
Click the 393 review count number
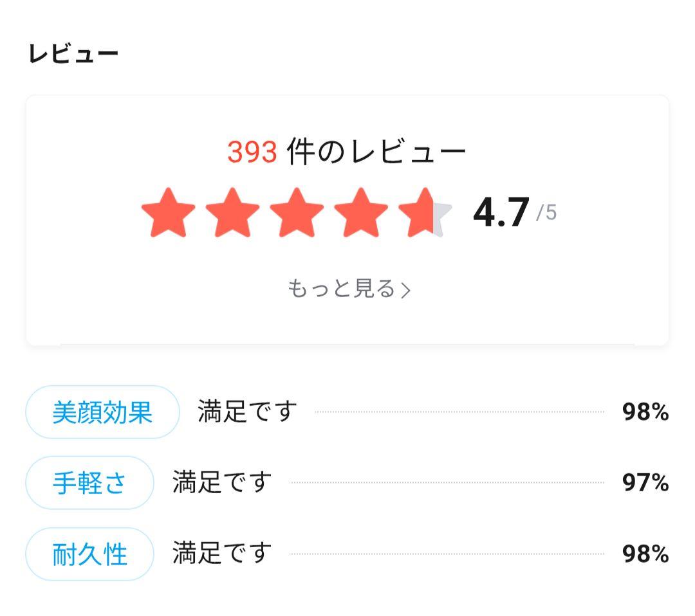pos(252,152)
